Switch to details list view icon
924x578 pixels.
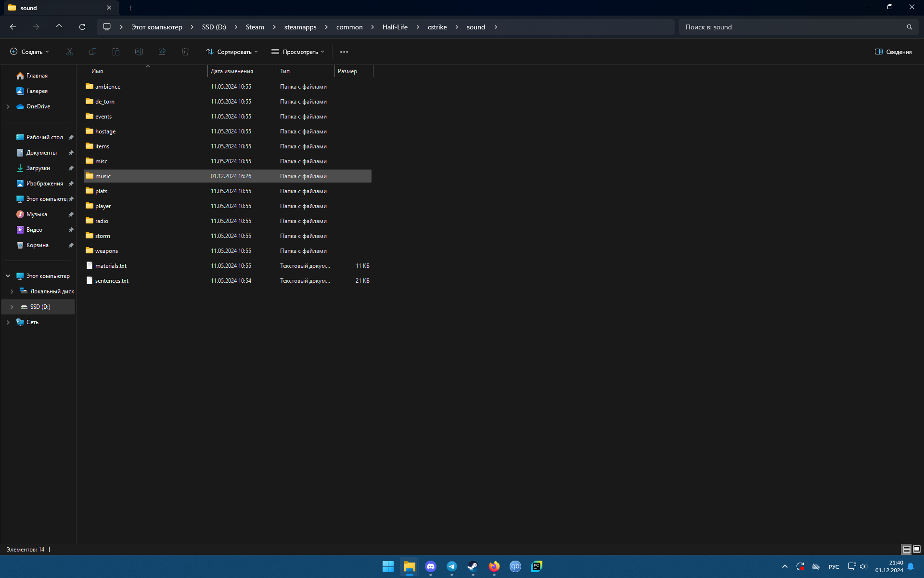pos(906,549)
